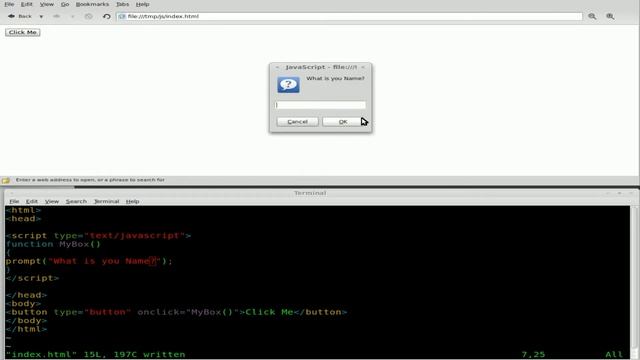640x360 pixels.
Task: Click the opening <html> tag line
Action: (23, 210)
